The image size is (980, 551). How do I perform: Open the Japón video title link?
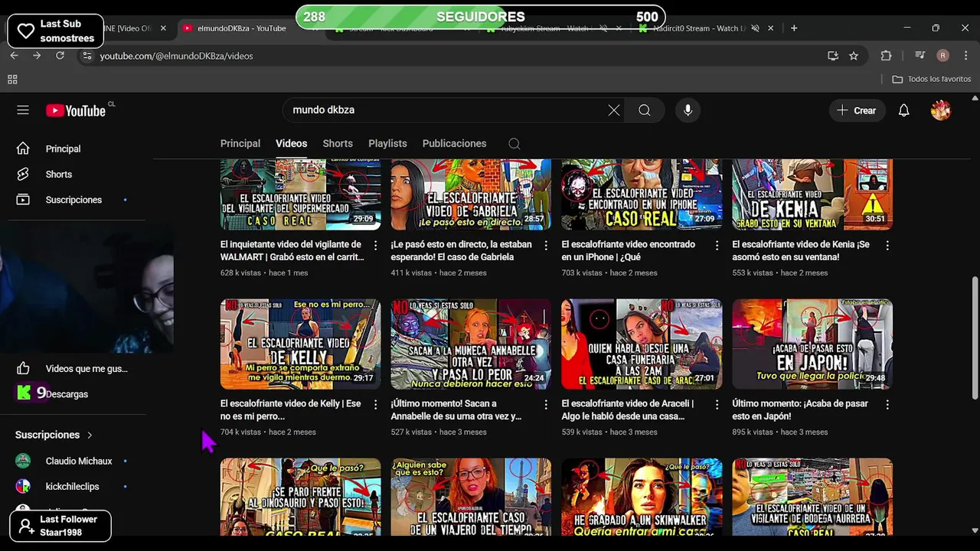pos(801,410)
